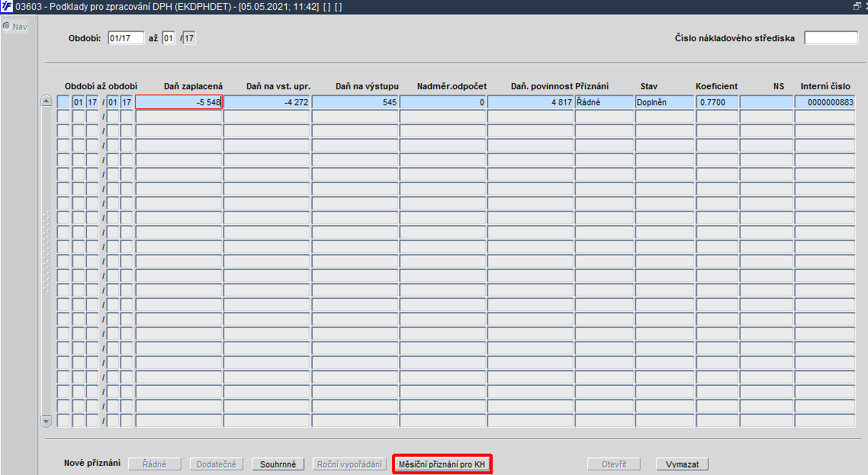The height and width of the screenshot is (475, 868).
Task: Click the Dodatečné button
Action: point(217,464)
